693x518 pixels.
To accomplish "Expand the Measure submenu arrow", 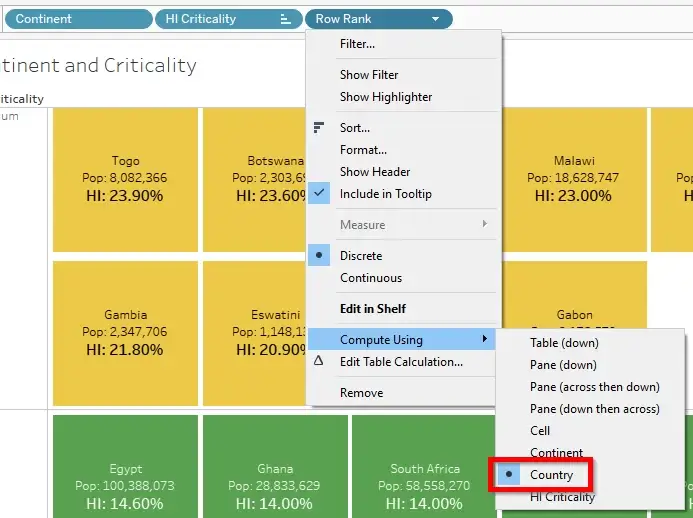I will tap(485, 224).
